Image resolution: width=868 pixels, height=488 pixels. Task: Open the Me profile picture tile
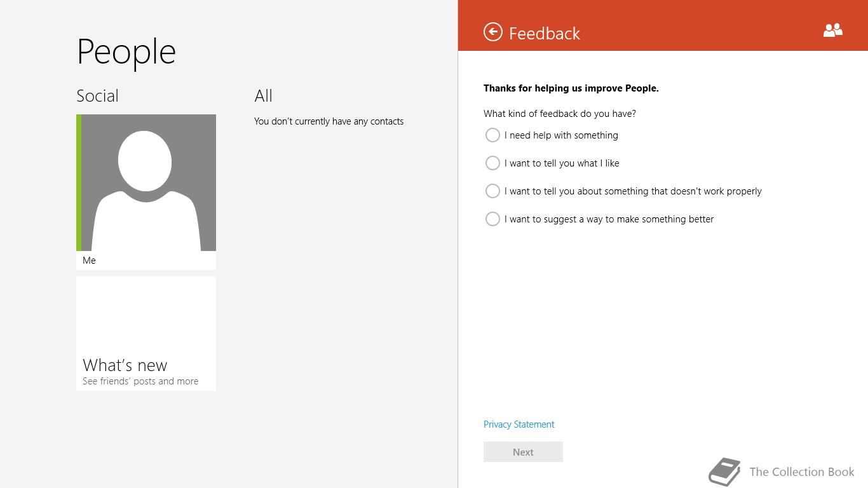[146, 183]
